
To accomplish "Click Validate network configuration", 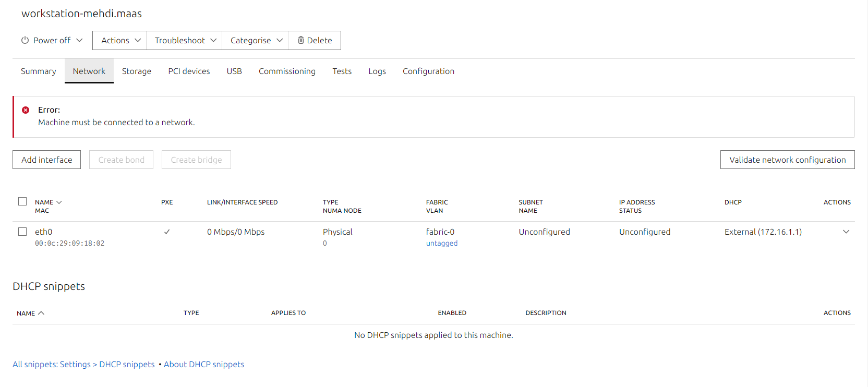I will 788,160.
